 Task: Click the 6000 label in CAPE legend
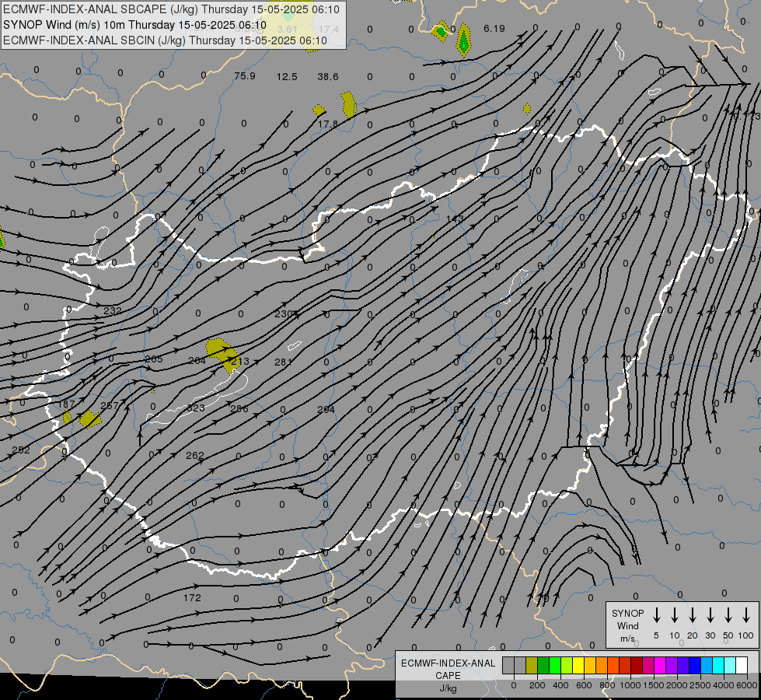point(746,685)
